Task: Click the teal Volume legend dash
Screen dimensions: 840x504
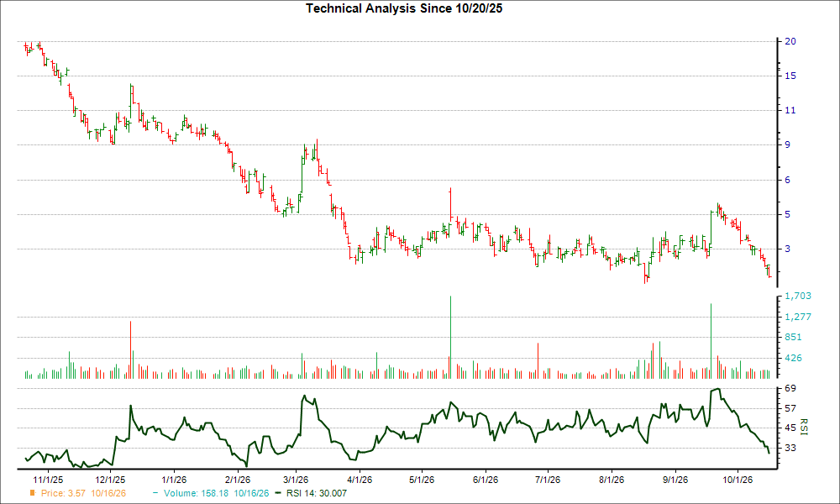Action: (155, 493)
